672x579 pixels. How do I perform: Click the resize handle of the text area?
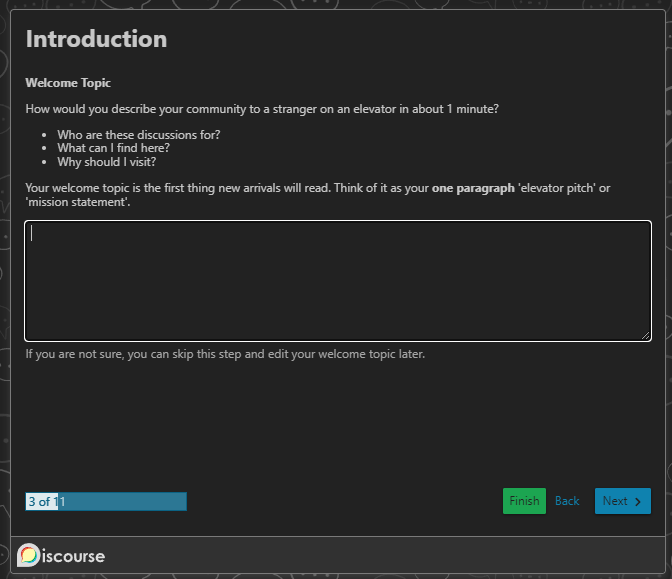tap(645, 336)
